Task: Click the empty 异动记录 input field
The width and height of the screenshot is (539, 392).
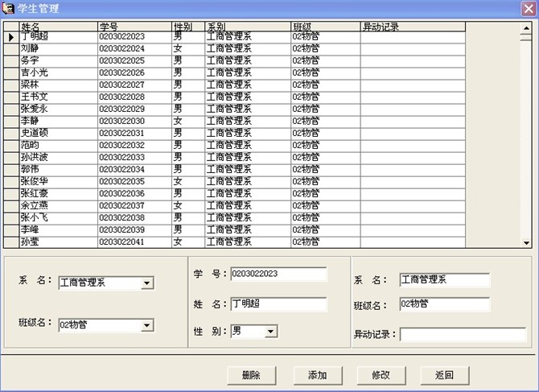Action: click(x=463, y=334)
